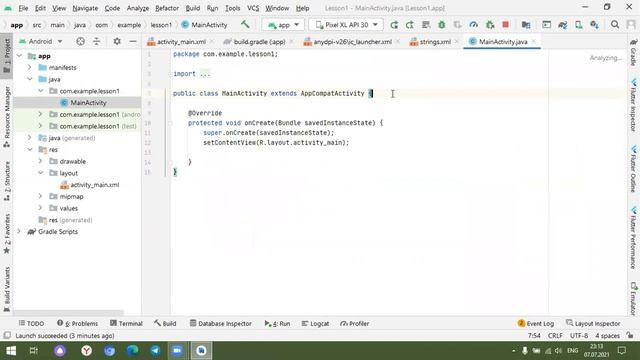Click the green Debug app bug icon
640x360 pixels.
[442, 25]
